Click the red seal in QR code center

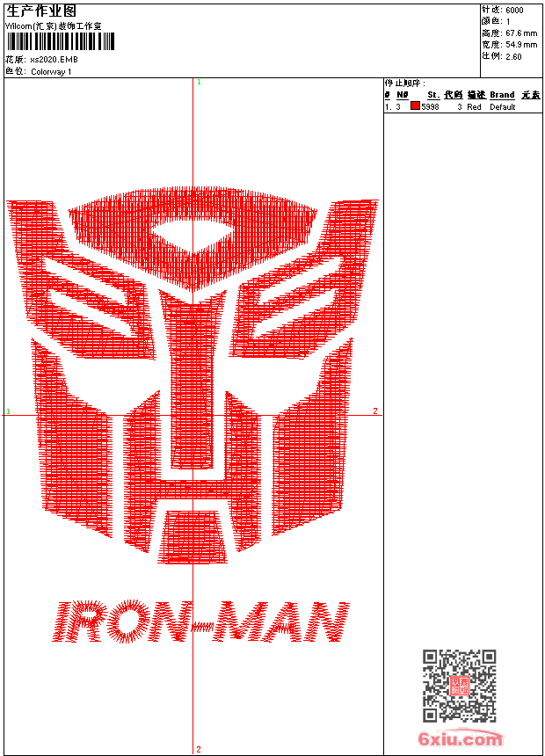pyautogui.click(x=459, y=686)
